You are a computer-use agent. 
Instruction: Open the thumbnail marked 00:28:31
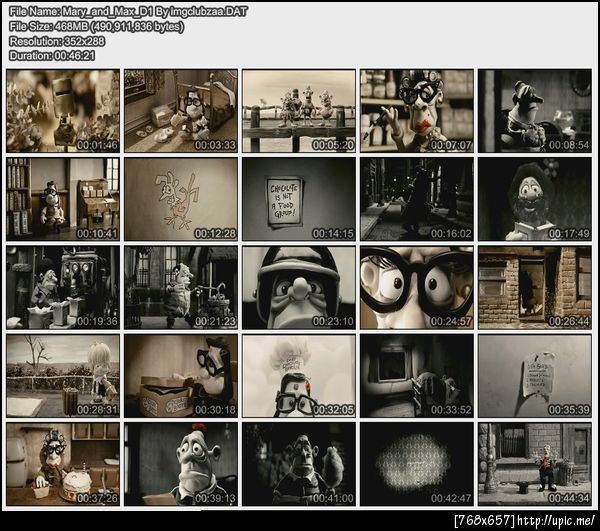[x=63, y=376]
